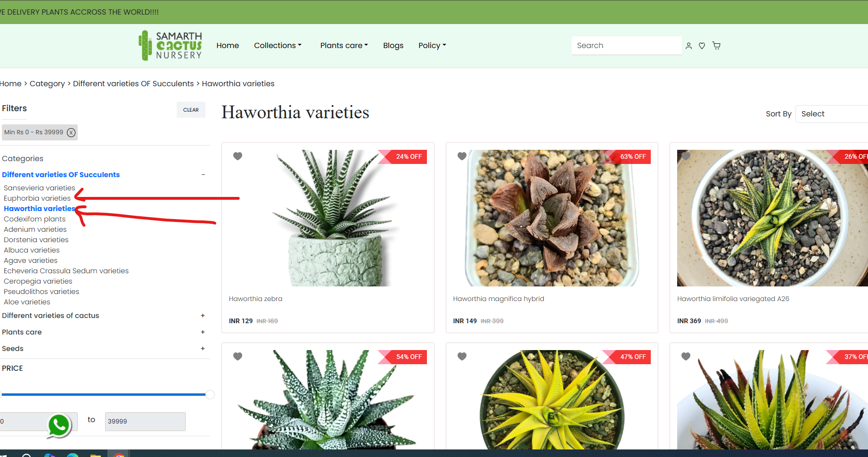Click heart icon on the 37% OFF card

coord(686,356)
